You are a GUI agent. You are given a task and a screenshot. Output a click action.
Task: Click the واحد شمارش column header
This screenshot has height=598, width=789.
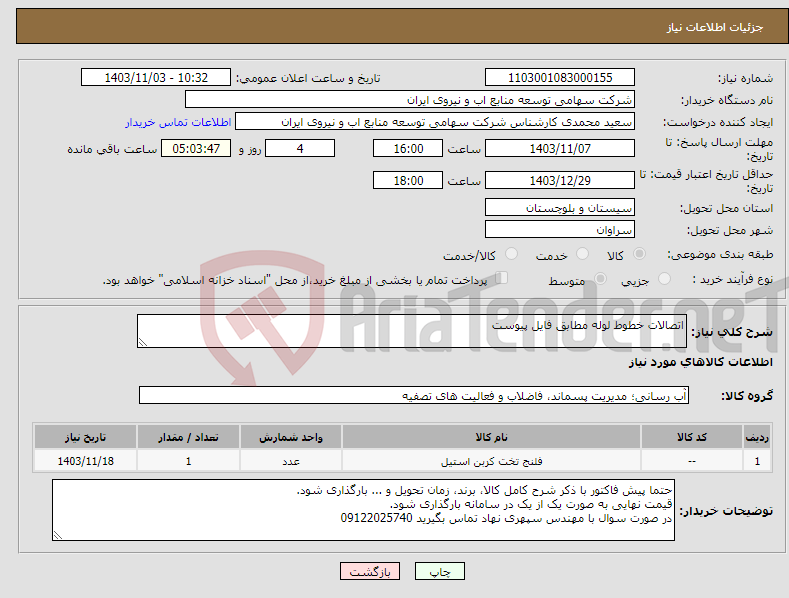tap(291, 437)
